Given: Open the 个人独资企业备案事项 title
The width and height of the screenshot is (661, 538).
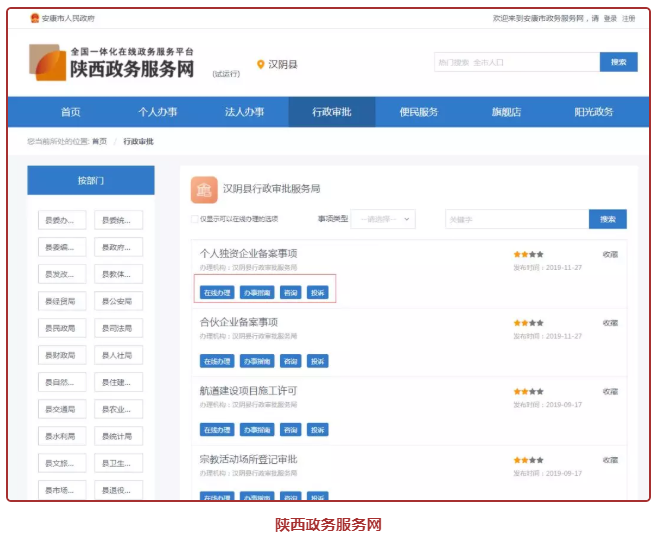Looking at the screenshot, I should 248,253.
